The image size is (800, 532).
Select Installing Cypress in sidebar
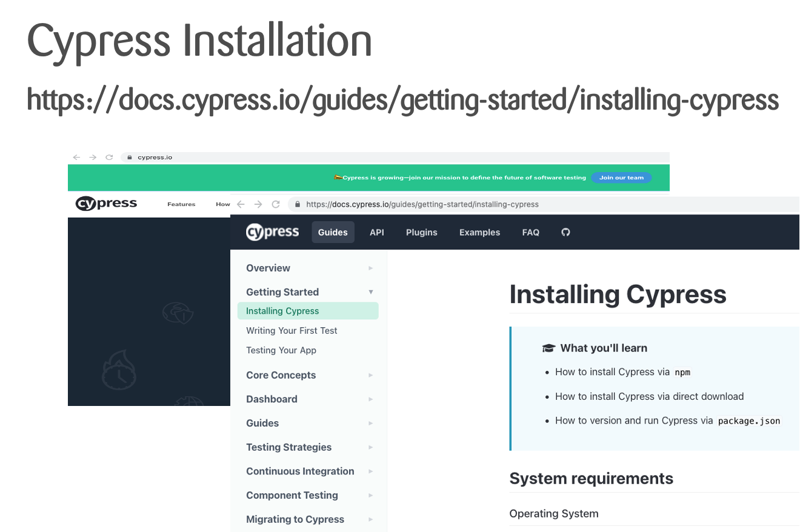308,311
